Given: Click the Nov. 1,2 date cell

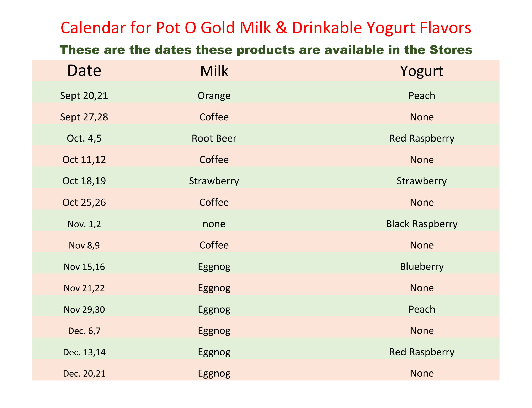Looking at the screenshot, I should point(84,224).
